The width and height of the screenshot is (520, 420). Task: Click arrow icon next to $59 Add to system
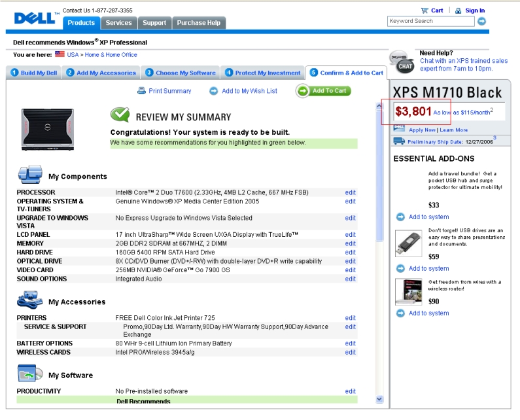[400, 268]
